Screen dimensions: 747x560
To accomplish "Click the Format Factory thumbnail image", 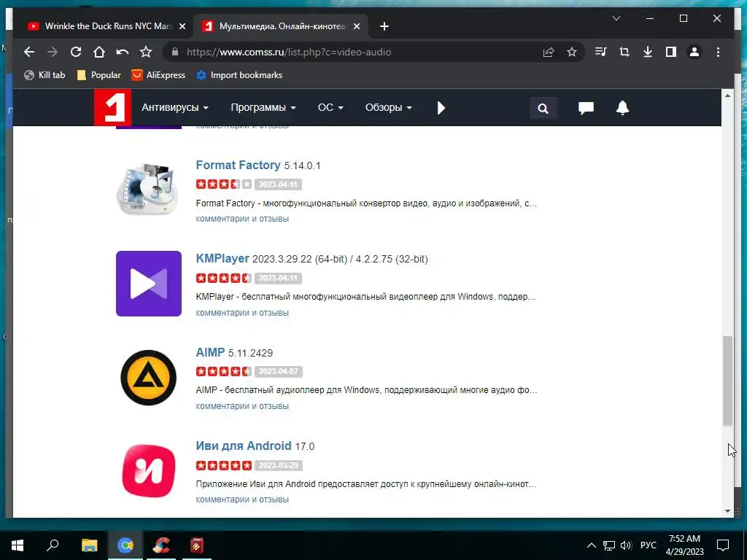I will click(148, 190).
